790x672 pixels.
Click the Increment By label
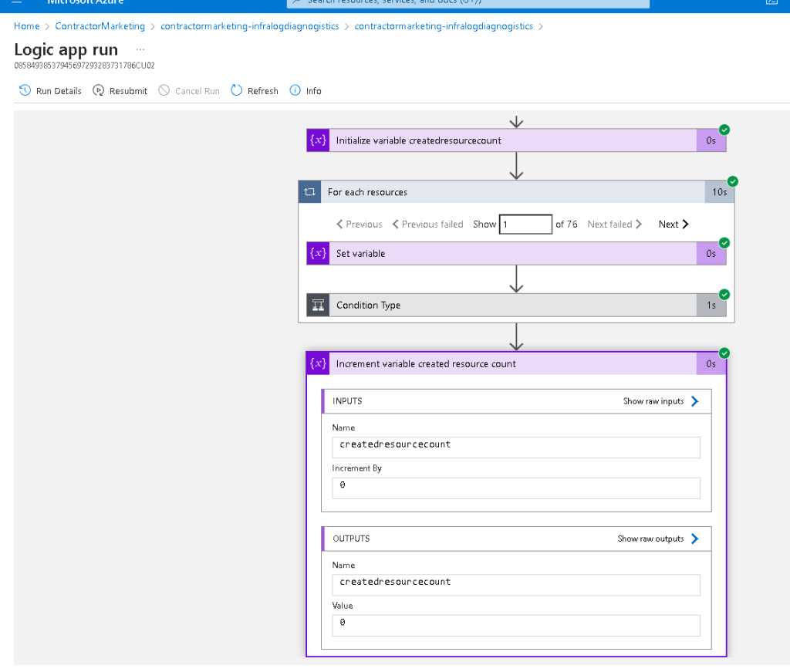(356, 468)
